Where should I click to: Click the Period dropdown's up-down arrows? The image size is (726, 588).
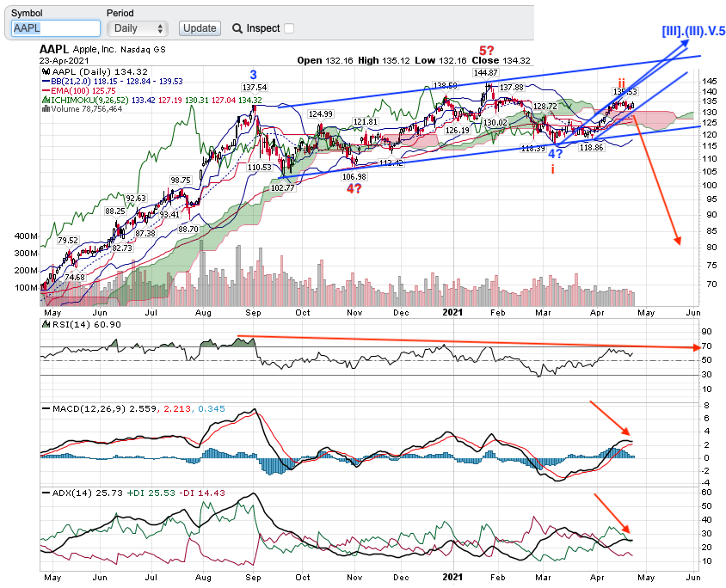[x=161, y=28]
